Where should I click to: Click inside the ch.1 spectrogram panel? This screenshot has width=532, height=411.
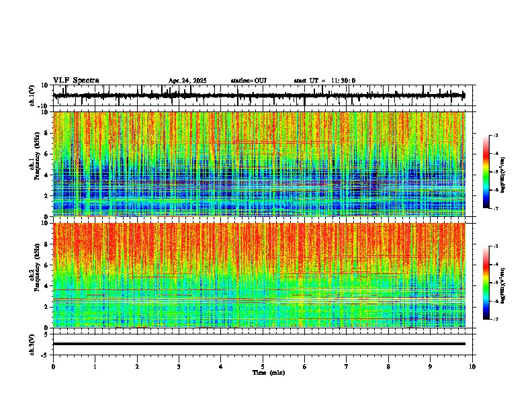[x=259, y=164]
